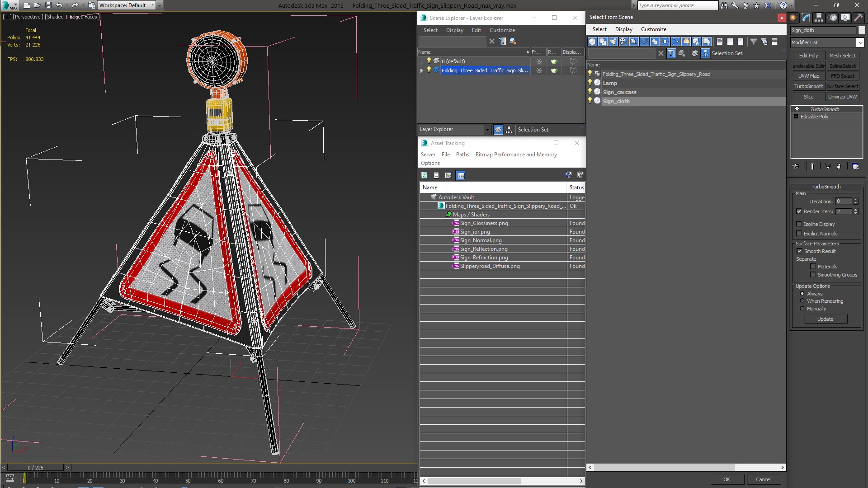The height and width of the screenshot is (488, 868).
Task: Click the New Scene icon
Action: 26,5
